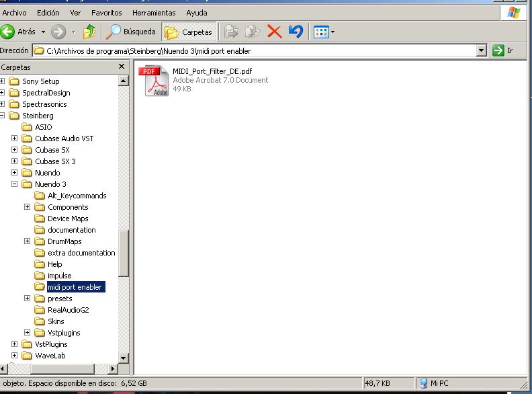Click folder tree scroll down arrow

(x=123, y=358)
